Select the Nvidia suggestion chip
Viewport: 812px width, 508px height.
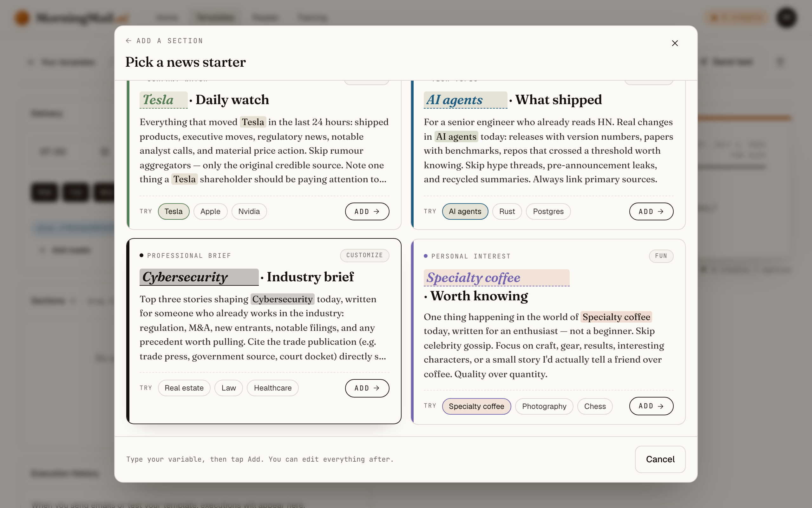point(249,211)
